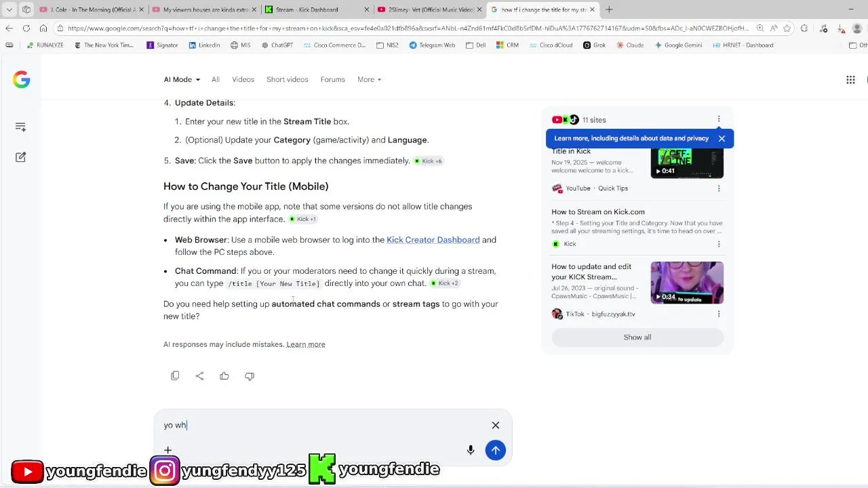This screenshot has height=488, width=868.
Task: Open the tab search menu chevron
Action: click(9, 9)
